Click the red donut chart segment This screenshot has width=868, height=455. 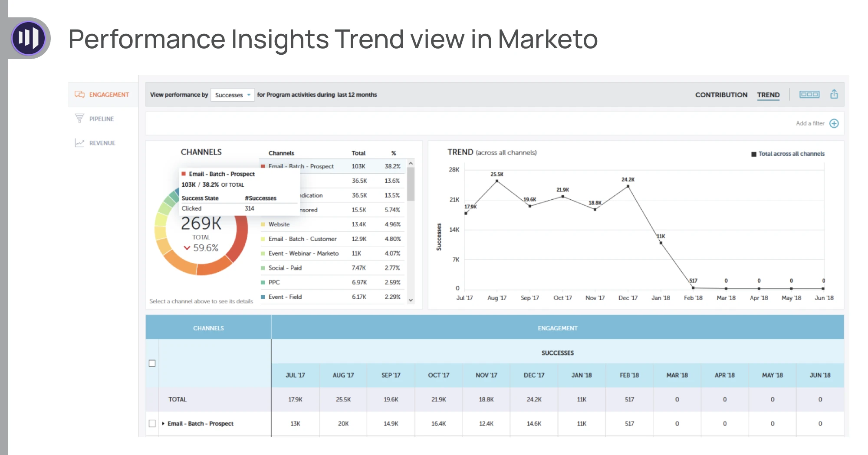(x=240, y=239)
